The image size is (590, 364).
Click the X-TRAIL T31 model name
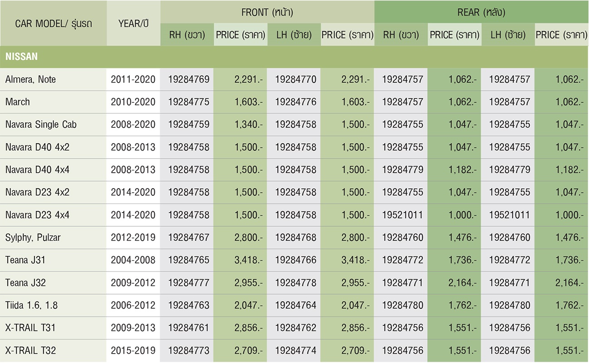click(x=30, y=328)
